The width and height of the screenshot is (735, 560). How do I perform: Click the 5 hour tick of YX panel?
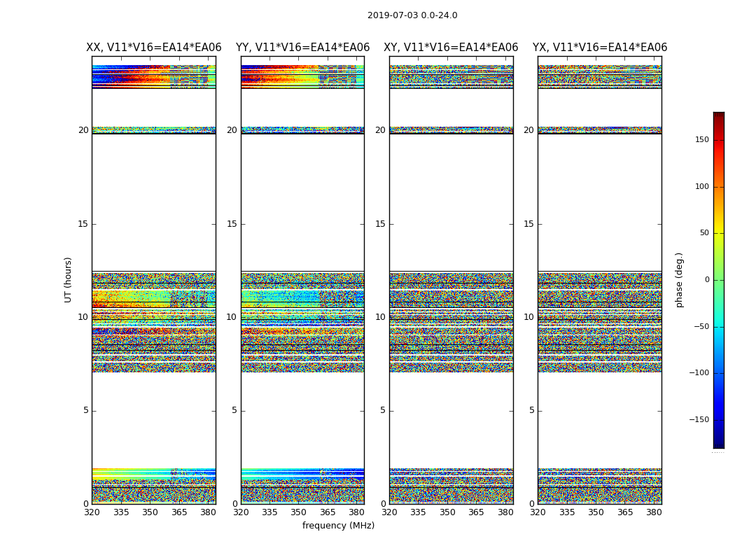point(531,410)
